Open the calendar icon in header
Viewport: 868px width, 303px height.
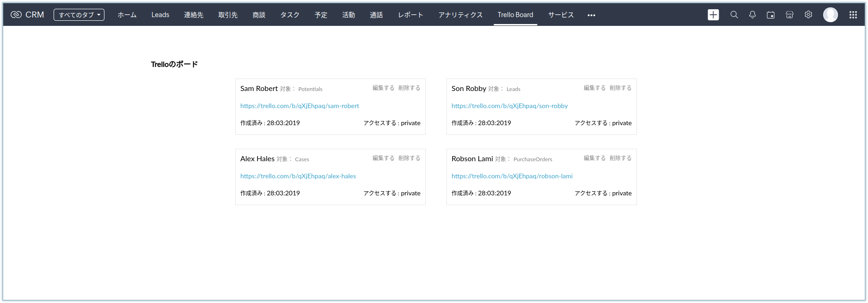pos(770,15)
